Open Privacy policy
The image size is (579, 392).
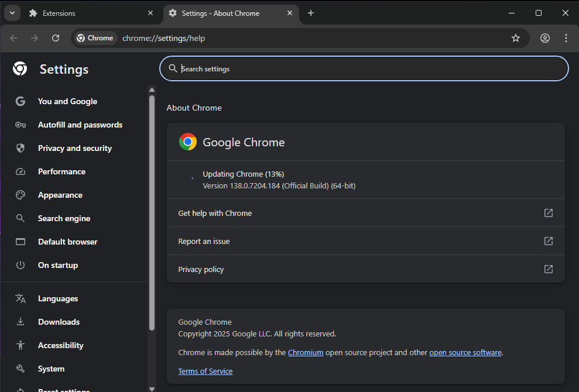point(366,269)
